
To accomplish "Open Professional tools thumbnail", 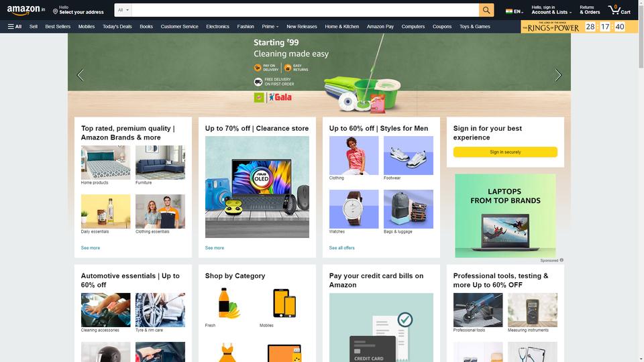I will pos(478,310).
